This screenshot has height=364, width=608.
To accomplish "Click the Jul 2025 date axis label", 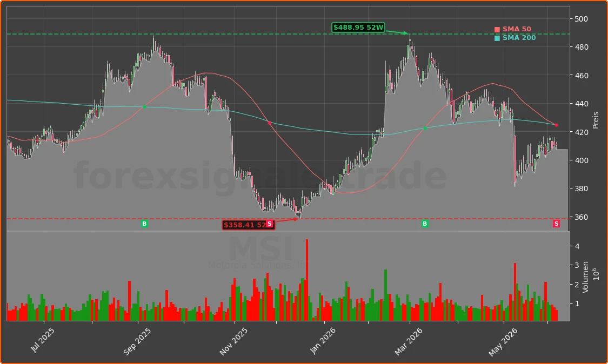I will coord(43,340).
